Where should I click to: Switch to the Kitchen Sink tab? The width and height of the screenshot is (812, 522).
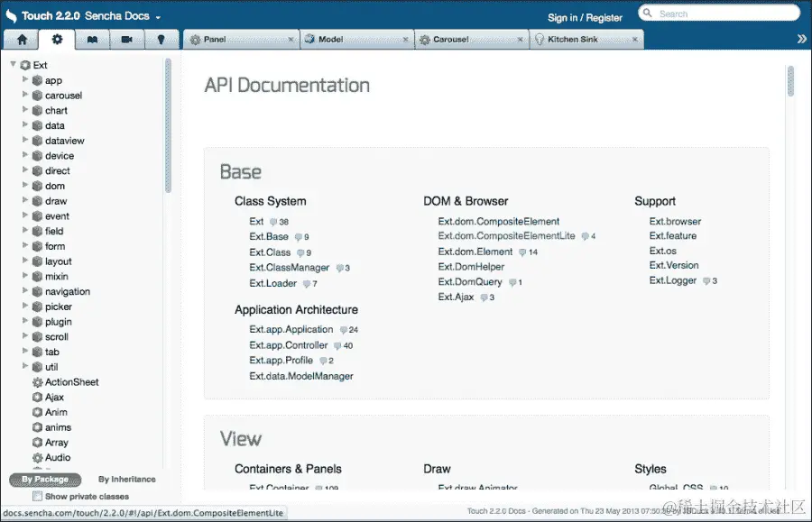click(x=586, y=40)
